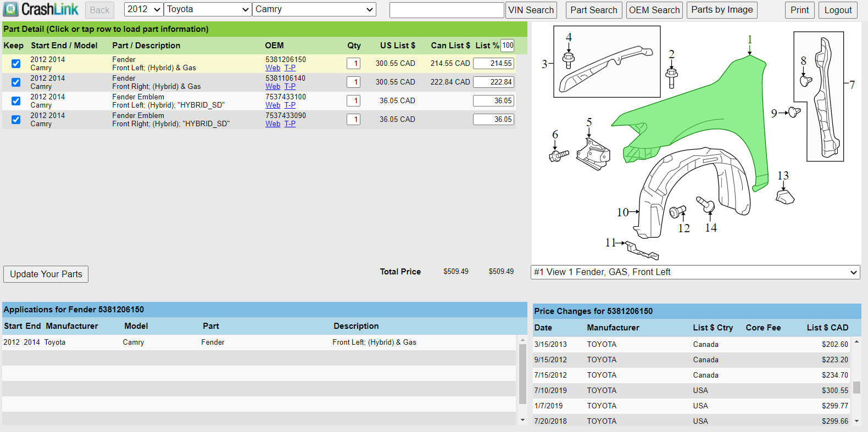
Task: Click list price field showing 222.84
Action: (493, 82)
